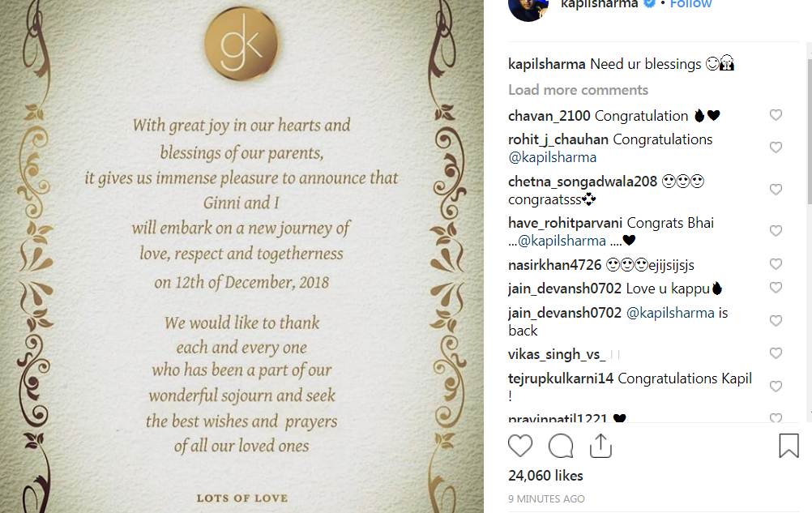Like the "Love u kappu" comment

[x=776, y=288]
